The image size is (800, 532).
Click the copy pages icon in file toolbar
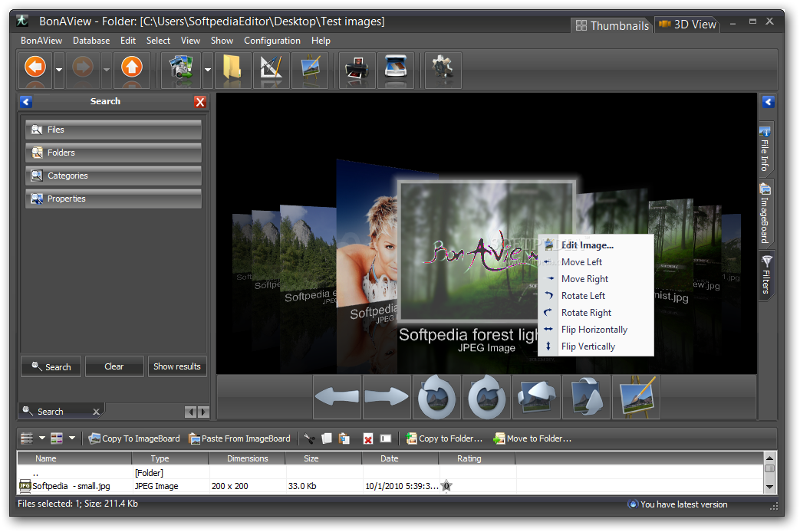[327, 438]
